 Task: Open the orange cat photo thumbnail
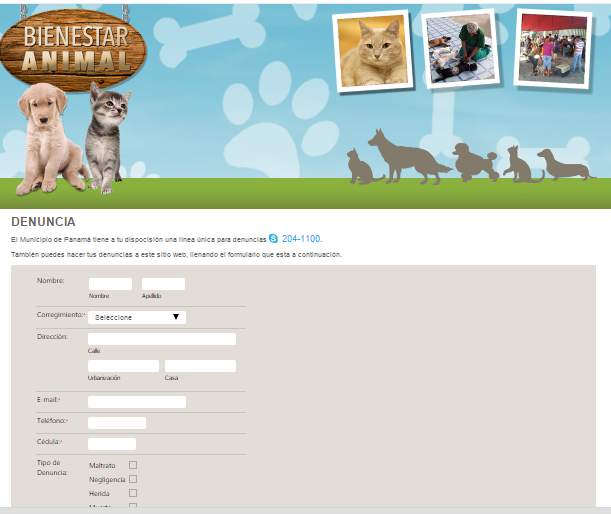point(373,51)
